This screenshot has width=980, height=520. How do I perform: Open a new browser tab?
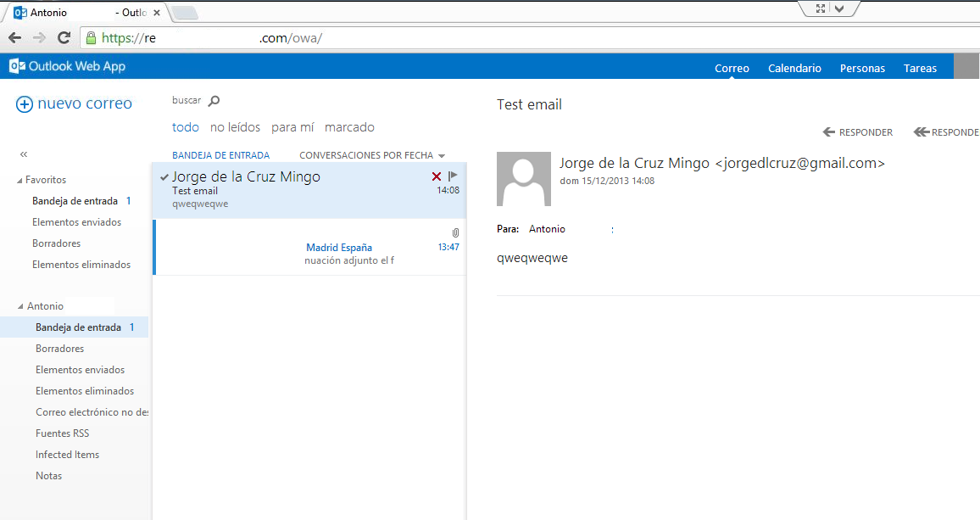(184, 13)
